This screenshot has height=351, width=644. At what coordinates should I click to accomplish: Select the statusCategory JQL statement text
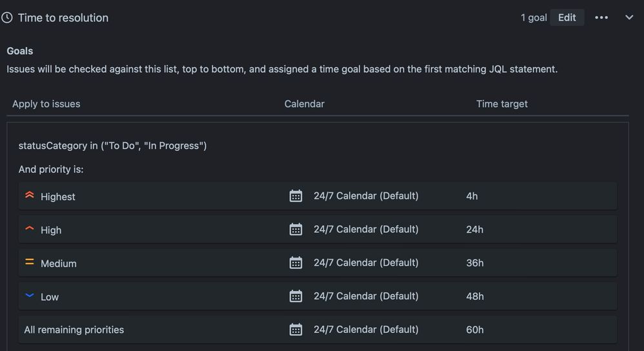113,146
